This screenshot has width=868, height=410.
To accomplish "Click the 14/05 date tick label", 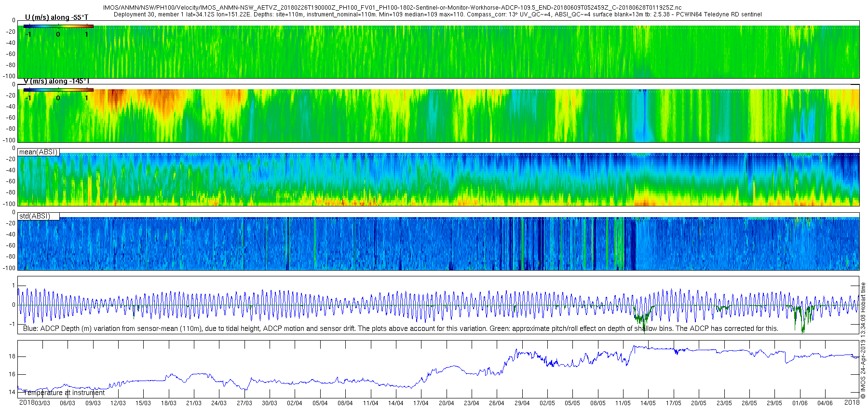I will click(x=648, y=403).
